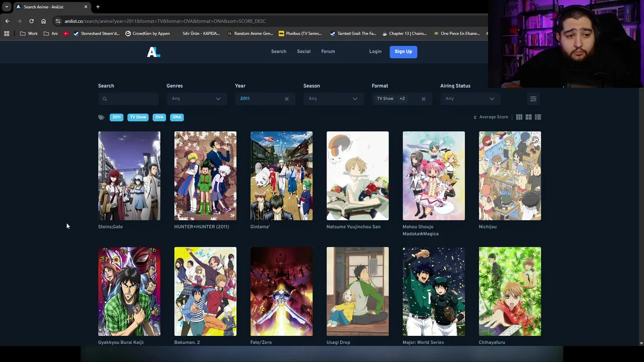This screenshot has width=644, height=362.
Task: Open the One Piece En Efsane bookmark
Action: pos(456,34)
